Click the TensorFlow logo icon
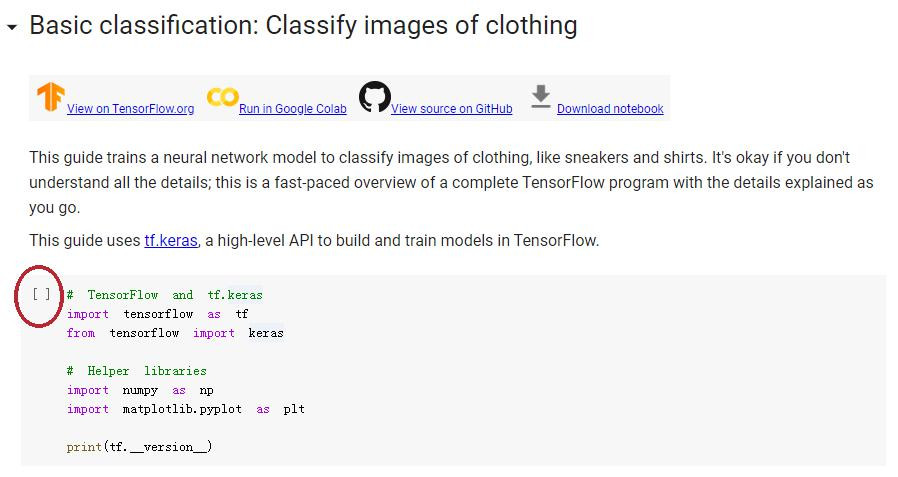Viewport: 898px width, 477px height. click(x=51, y=96)
